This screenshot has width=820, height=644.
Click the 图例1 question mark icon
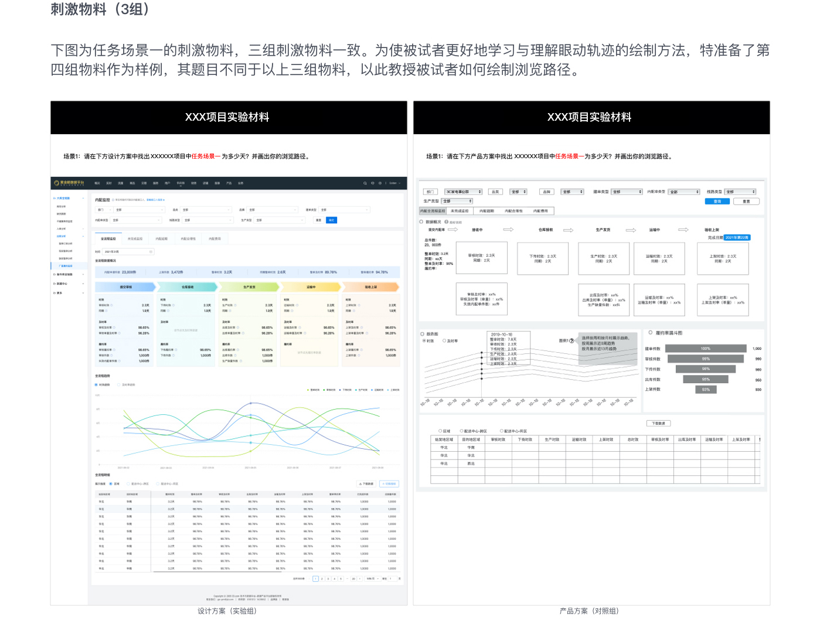[x=571, y=340]
